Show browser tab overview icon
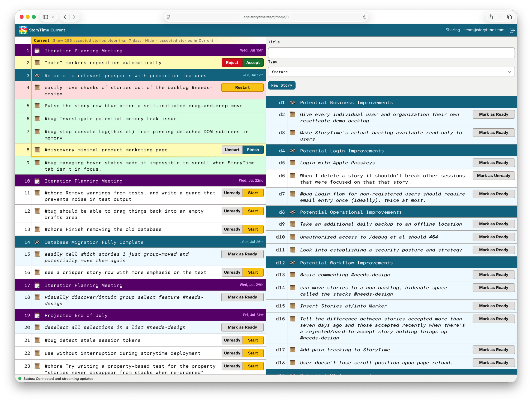532x402 pixels. click(510, 17)
